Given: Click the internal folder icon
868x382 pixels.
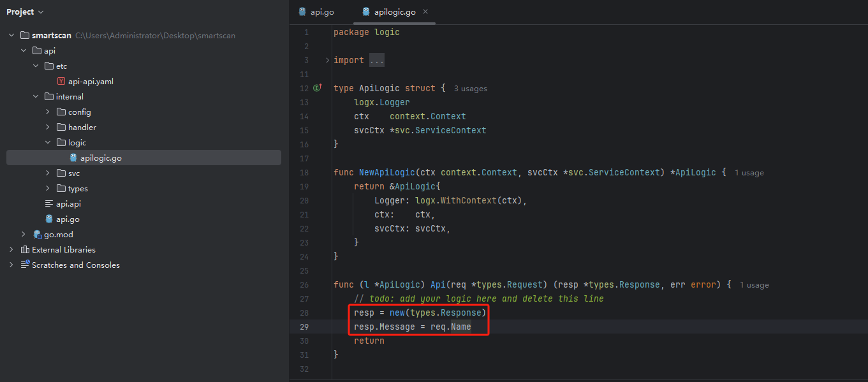Looking at the screenshot, I should click(49, 97).
